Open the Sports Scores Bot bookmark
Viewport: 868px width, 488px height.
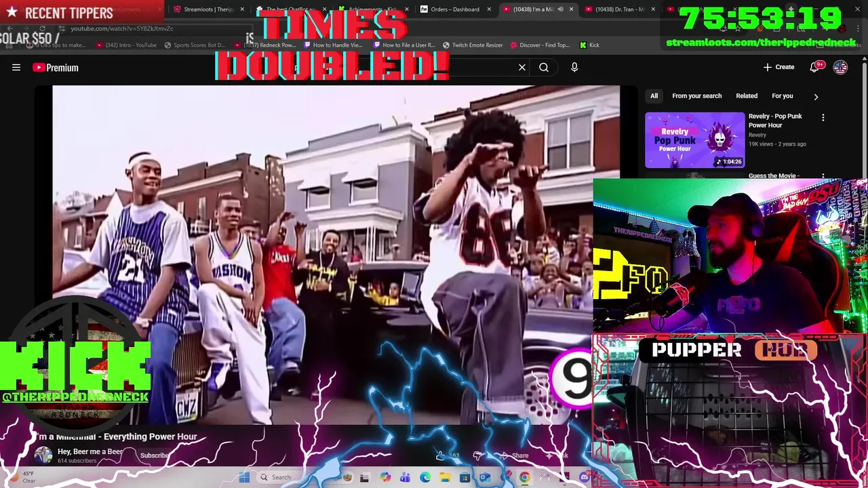click(195, 45)
